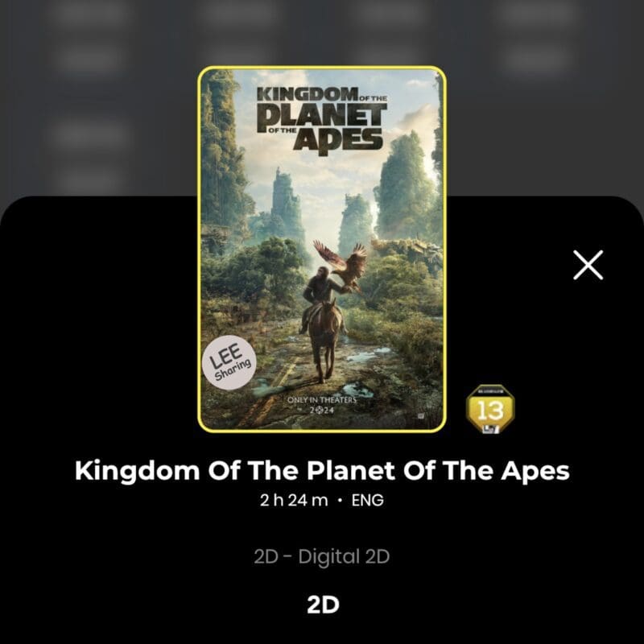Image resolution: width=644 pixels, height=644 pixels.
Task: Click the LEE Sharing round sticker
Action: 229,362
